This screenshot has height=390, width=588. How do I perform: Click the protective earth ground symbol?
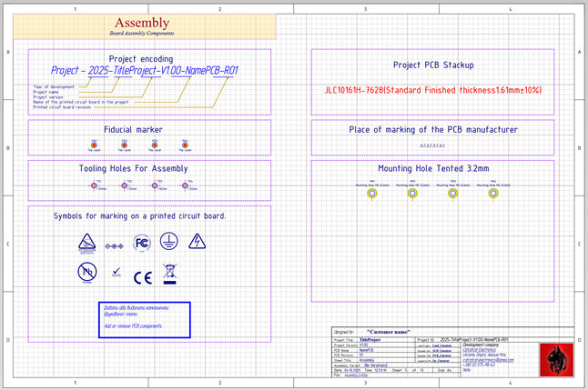point(168,242)
